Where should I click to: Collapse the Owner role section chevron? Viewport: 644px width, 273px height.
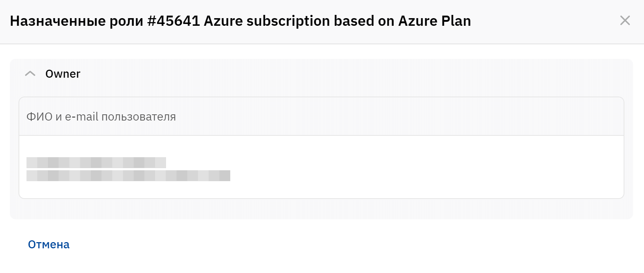(x=30, y=74)
